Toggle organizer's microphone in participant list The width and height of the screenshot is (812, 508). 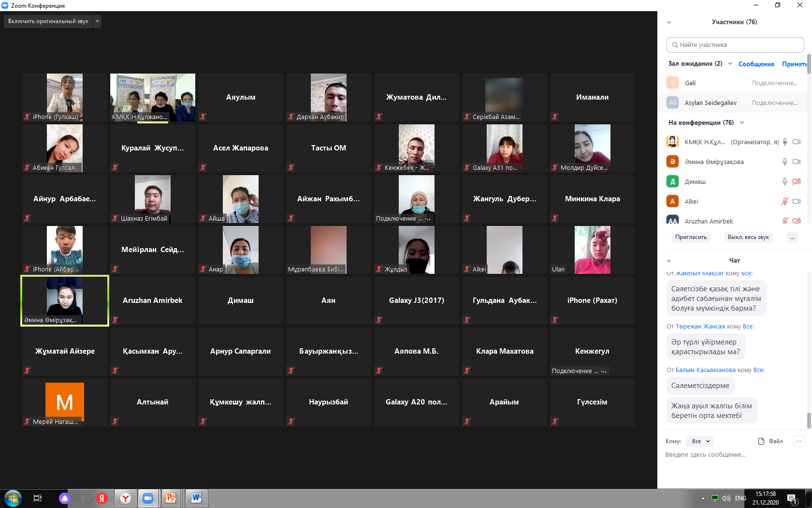click(x=785, y=142)
